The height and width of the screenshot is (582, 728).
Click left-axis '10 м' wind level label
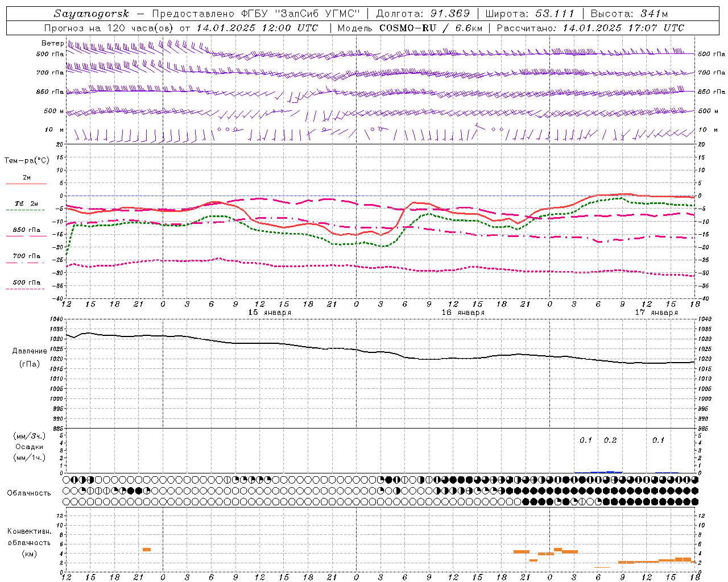click(54, 130)
